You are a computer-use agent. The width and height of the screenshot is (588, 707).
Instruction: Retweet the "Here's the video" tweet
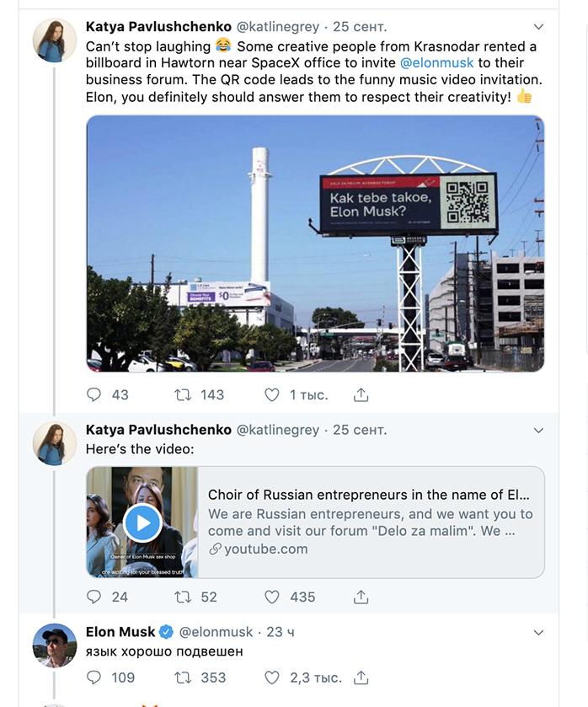pos(183,597)
